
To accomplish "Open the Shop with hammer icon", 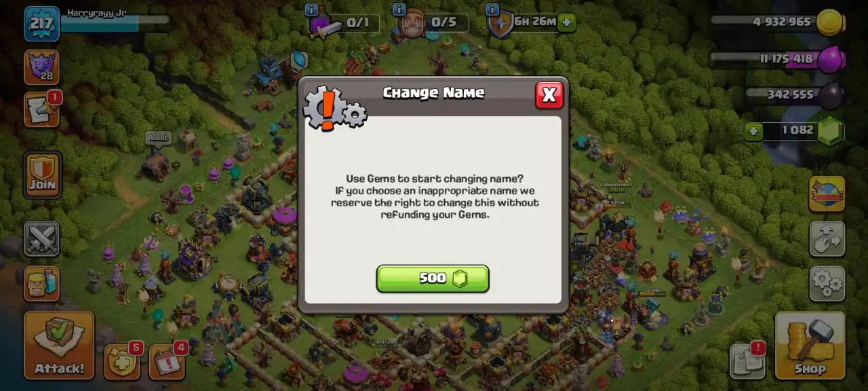I will tap(810, 345).
